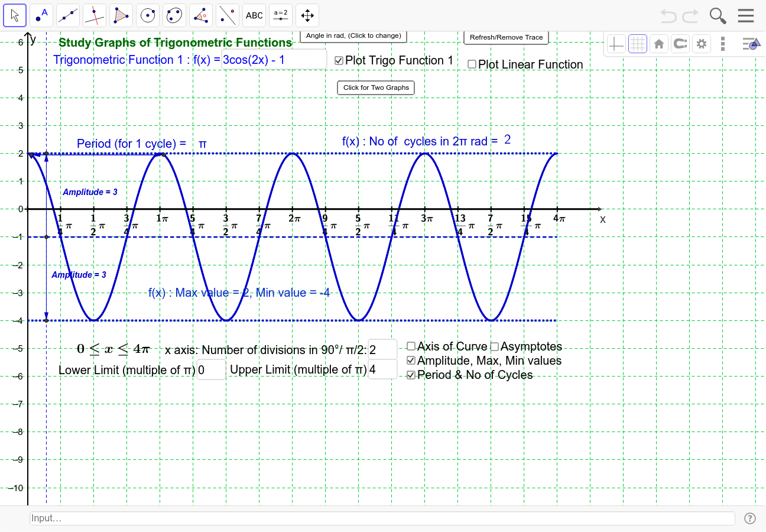Toggle Amplitude, Max, Min values checkbox
Viewport: 766px width, 532px height.
click(411, 361)
